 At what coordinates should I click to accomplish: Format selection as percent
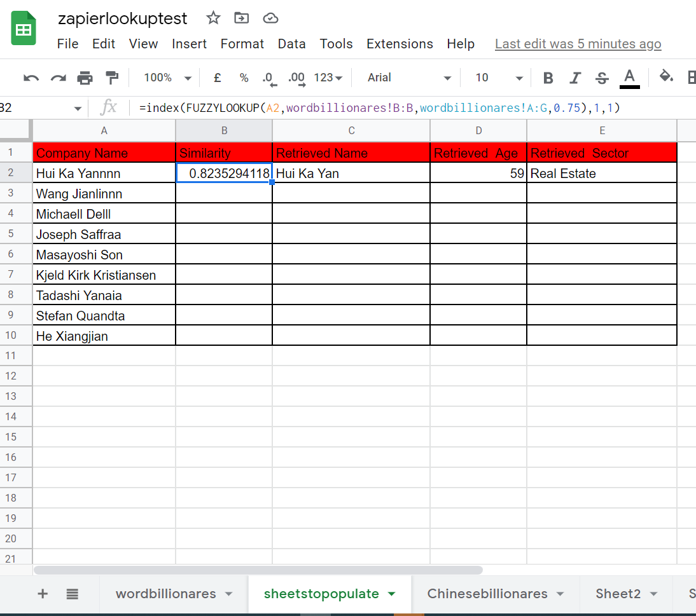[244, 77]
